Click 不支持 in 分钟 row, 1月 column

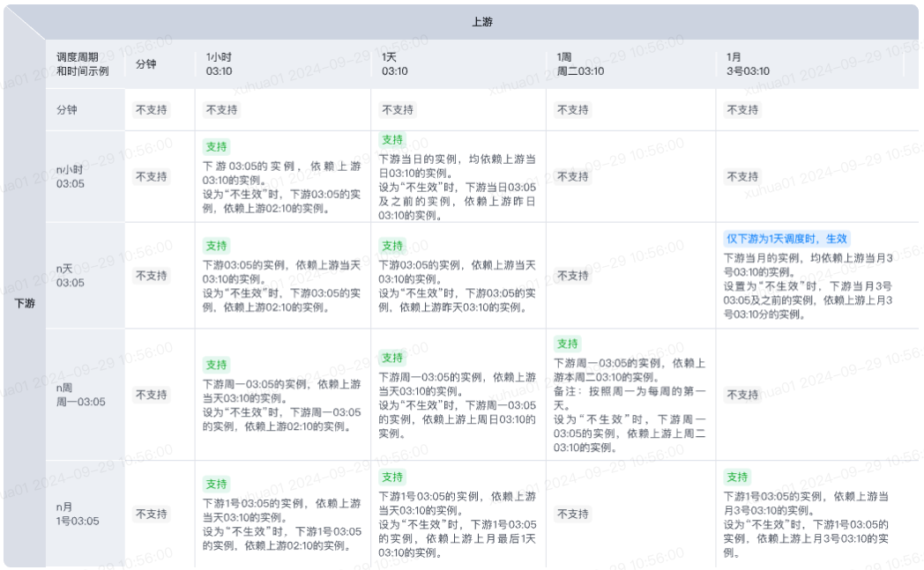pos(742,109)
